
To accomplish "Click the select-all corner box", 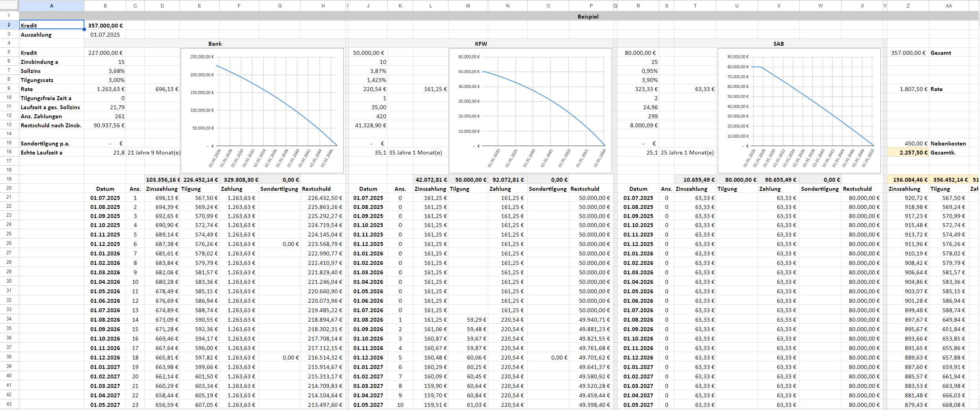I will click(9, 6).
